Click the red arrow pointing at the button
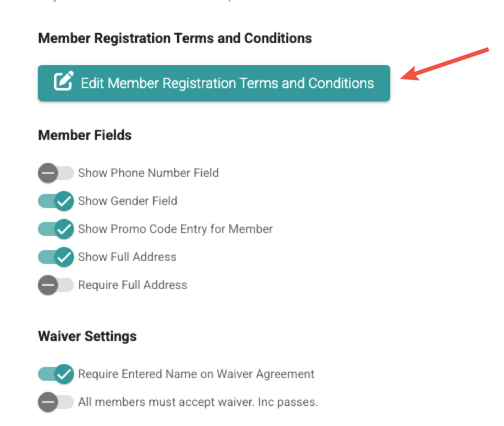Viewport: 504px width, 426px height. (444, 64)
